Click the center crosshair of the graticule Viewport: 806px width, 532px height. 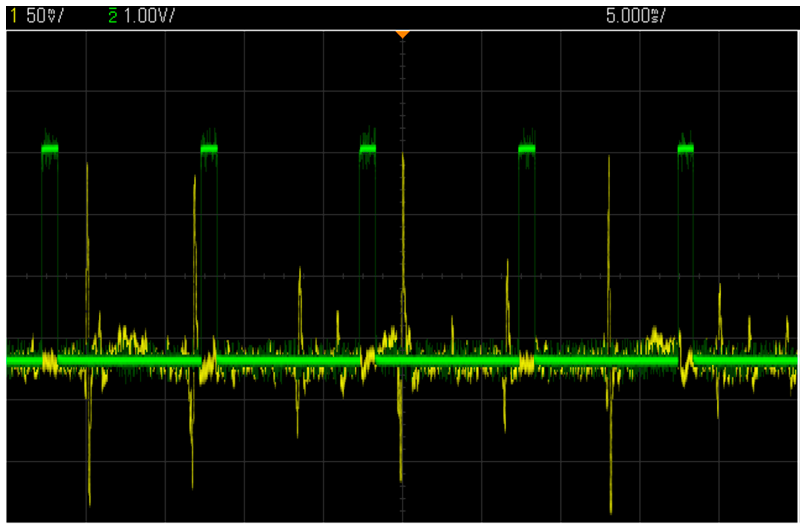point(402,276)
